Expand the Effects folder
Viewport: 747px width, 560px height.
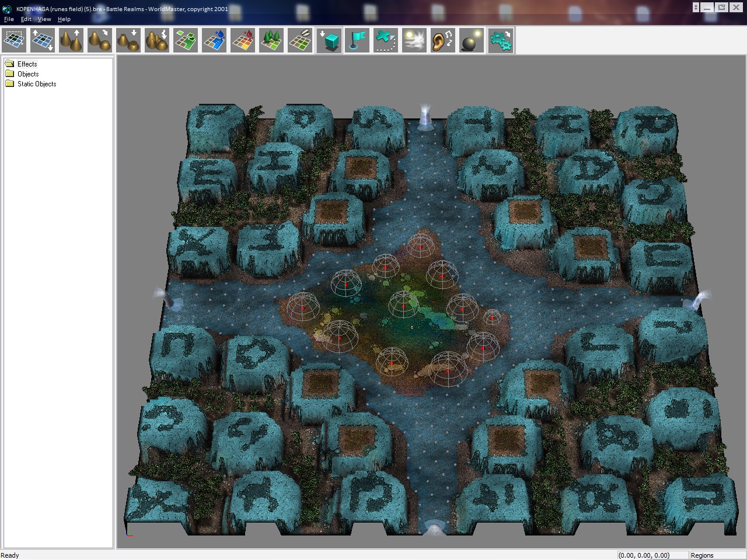(27, 64)
